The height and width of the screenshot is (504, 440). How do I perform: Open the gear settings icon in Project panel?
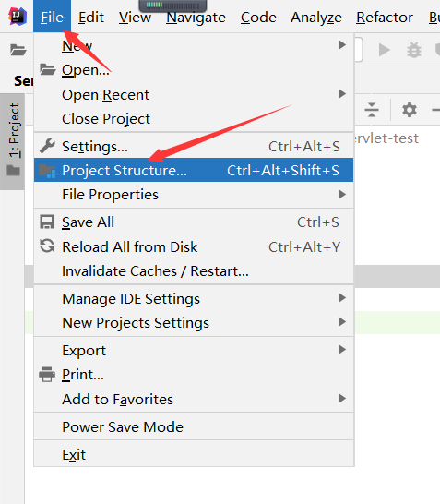(410, 110)
